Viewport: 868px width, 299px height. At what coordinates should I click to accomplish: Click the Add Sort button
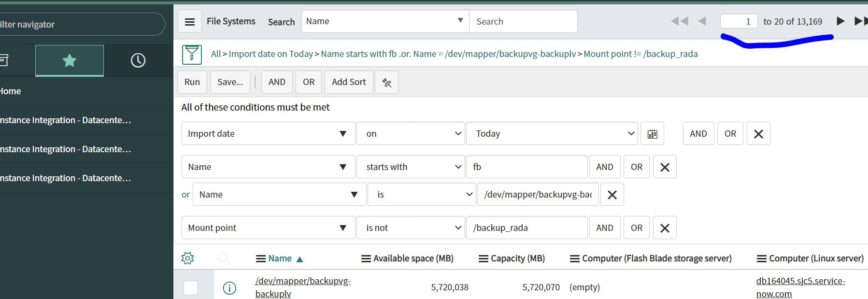pos(348,82)
